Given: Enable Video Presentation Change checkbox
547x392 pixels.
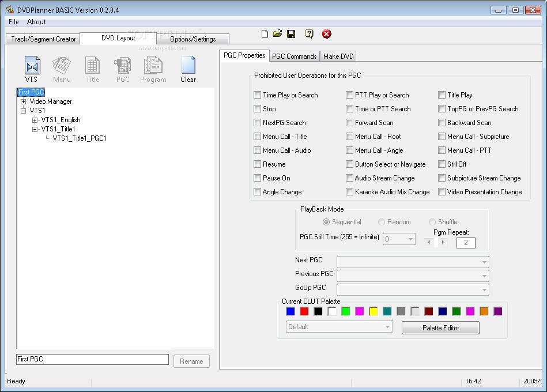Looking at the screenshot, I should (x=442, y=192).
